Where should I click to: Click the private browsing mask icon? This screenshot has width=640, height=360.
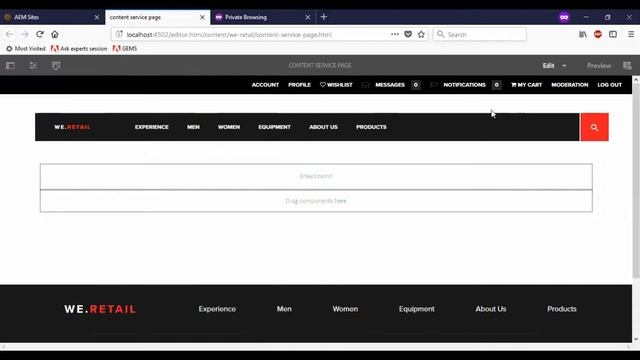(564, 17)
